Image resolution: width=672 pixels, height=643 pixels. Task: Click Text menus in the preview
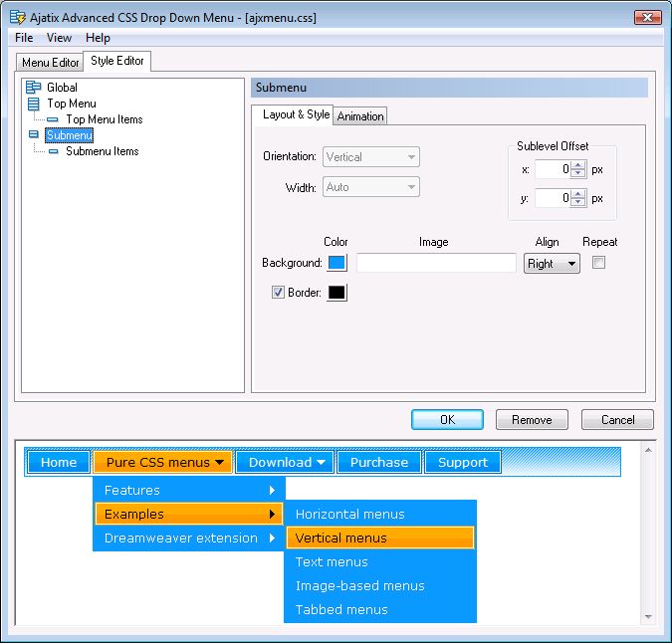pos(380,561)
